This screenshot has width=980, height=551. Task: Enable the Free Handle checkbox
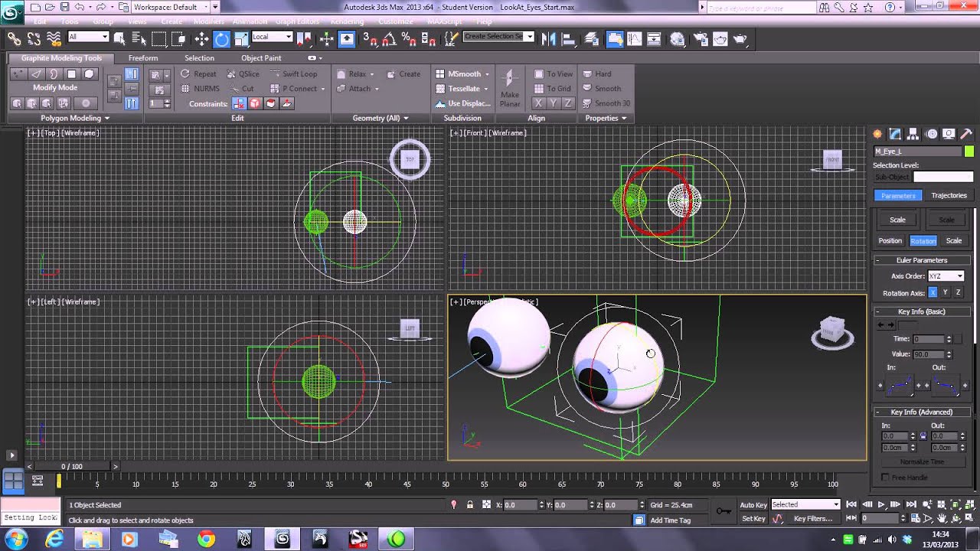pyautogui.click(x=886, y=478)
